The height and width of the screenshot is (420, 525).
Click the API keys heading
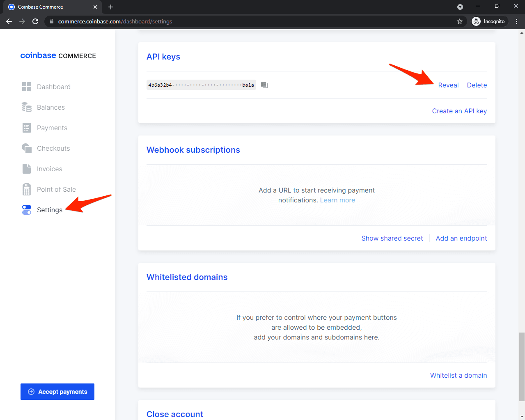click(x=163, y=57)
